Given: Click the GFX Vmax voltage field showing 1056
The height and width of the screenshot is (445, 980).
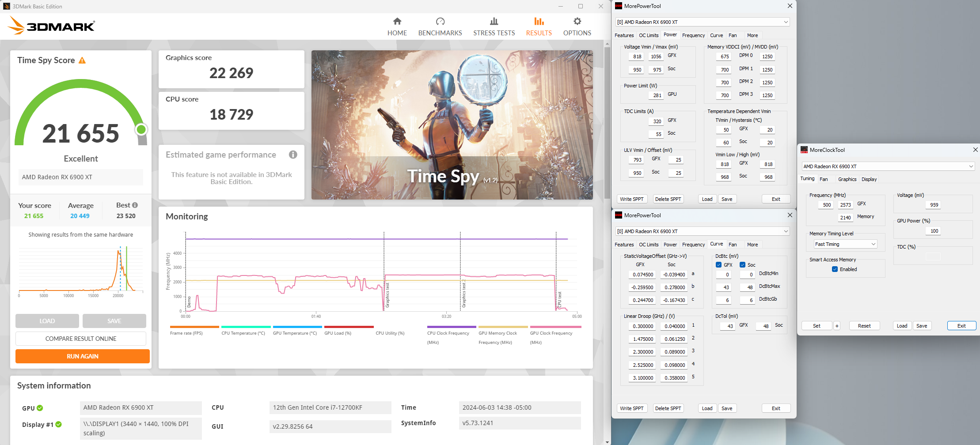Looking at the screenshot, I should coord(656,57).
